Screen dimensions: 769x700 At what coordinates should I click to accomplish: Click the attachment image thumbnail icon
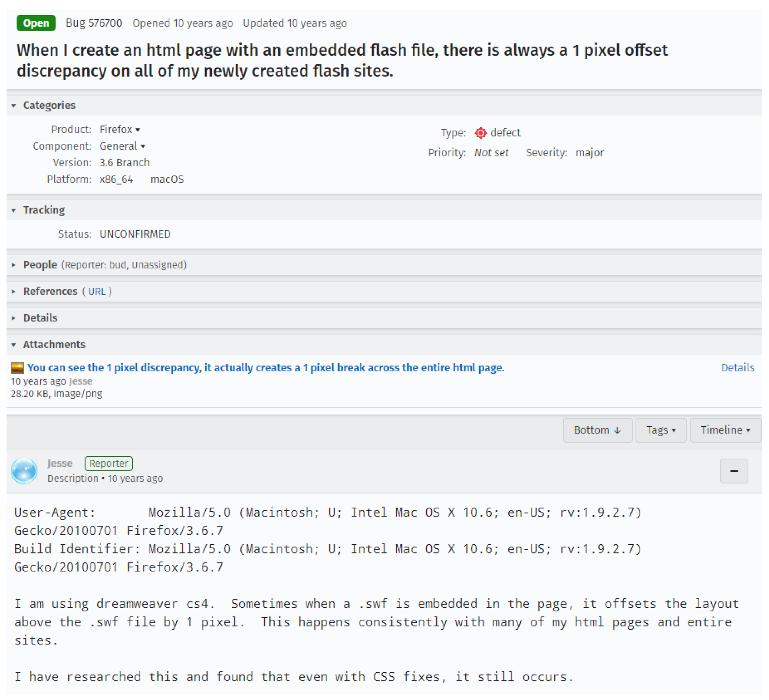point(17,368)
